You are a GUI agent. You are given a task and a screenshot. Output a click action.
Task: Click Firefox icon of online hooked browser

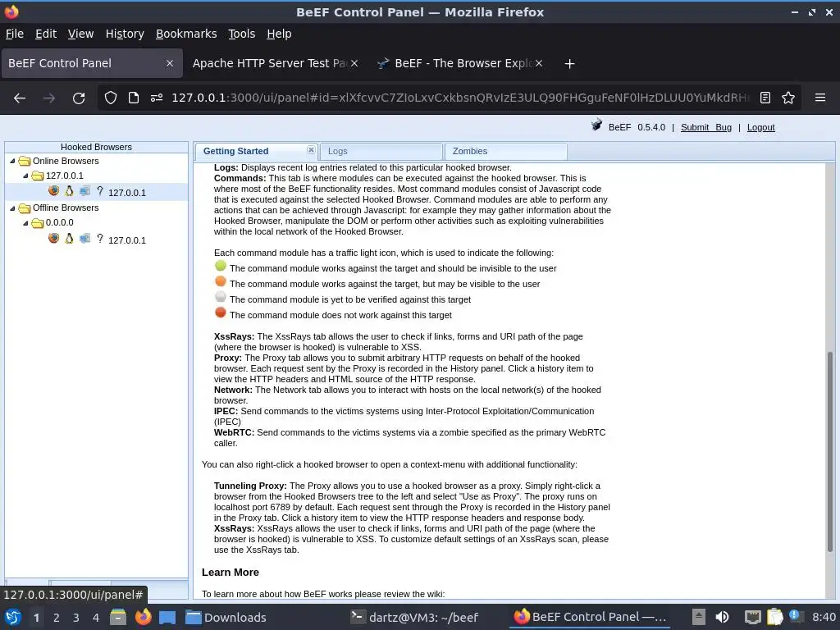(x=53, y=190)
